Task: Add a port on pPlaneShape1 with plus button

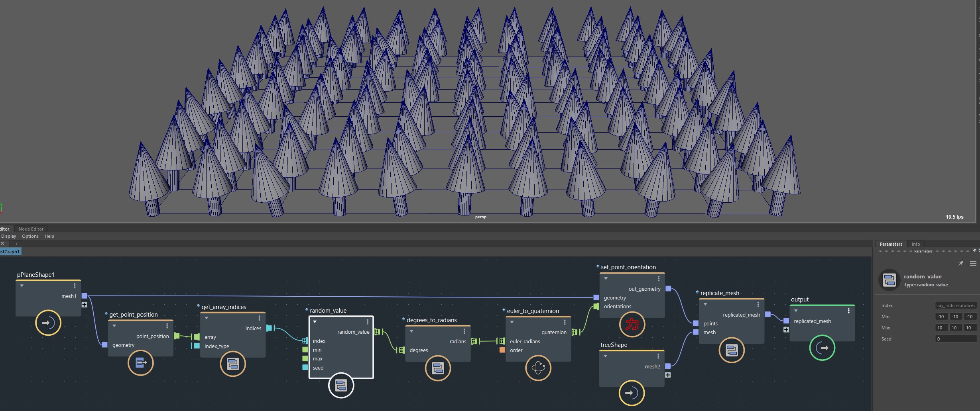Action: (84, 305)
